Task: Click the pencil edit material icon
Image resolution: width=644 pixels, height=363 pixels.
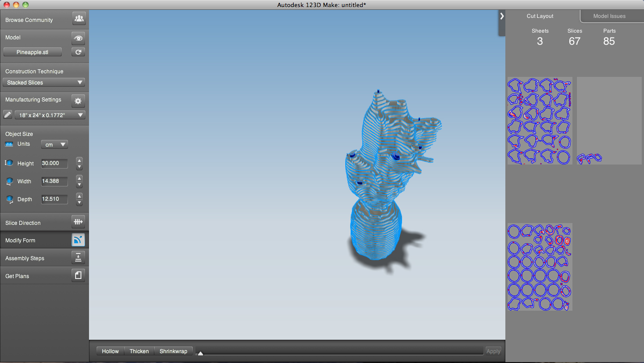Action: click(7, 115)
